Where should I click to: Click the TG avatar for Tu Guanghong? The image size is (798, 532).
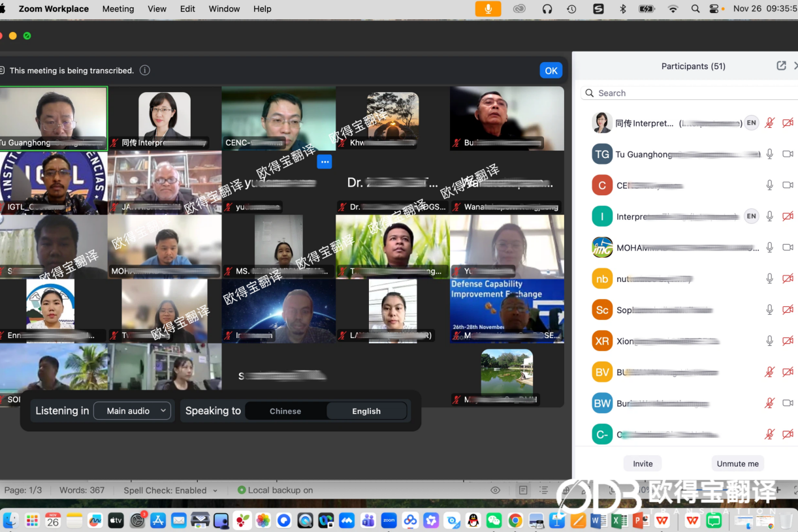(x=601, y=154)
